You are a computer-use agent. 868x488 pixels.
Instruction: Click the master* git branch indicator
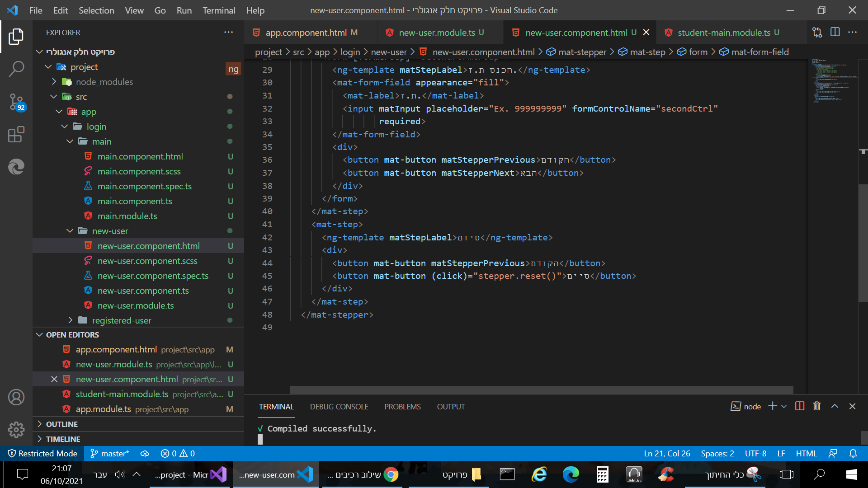pos(110,453)
